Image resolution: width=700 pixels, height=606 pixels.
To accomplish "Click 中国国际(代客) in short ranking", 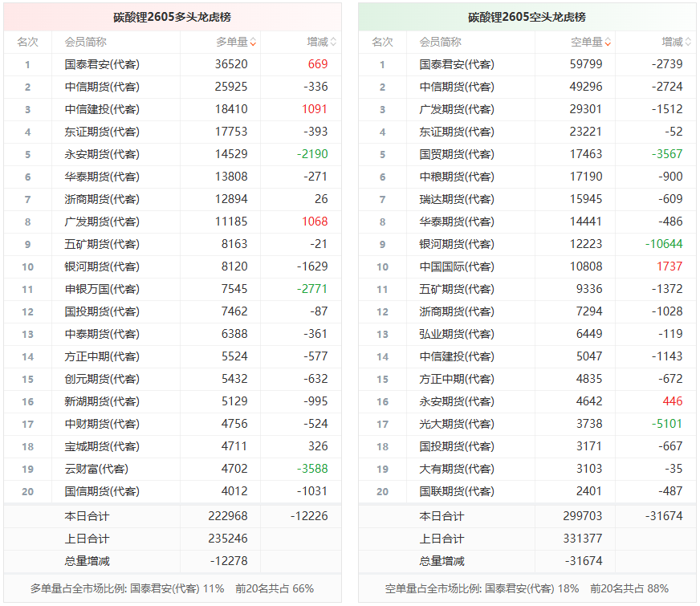I will pyautogui.click(x=457, y=266).
